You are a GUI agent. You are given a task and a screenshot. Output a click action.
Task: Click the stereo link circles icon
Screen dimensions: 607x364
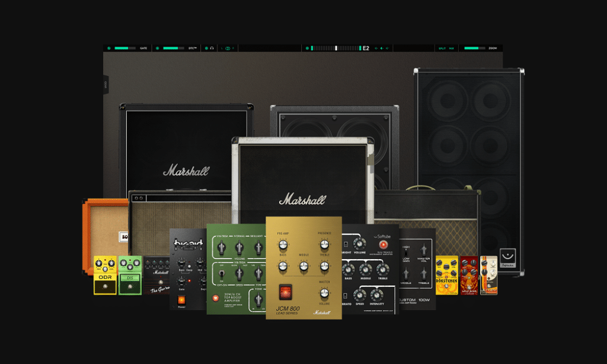(x=228, y=49)
